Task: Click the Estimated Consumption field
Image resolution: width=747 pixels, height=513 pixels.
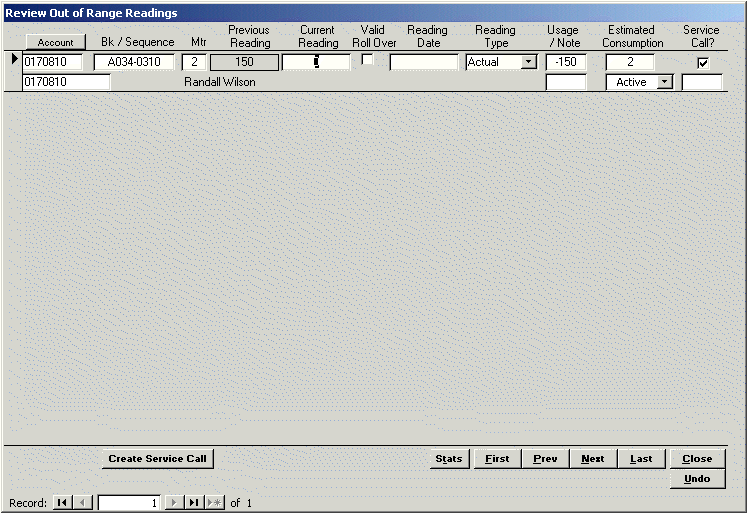Action: pos(630,62)
